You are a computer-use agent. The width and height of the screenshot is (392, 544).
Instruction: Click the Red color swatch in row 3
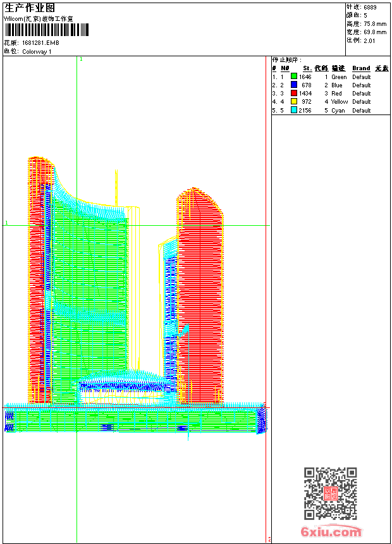(x=294, y=93)
